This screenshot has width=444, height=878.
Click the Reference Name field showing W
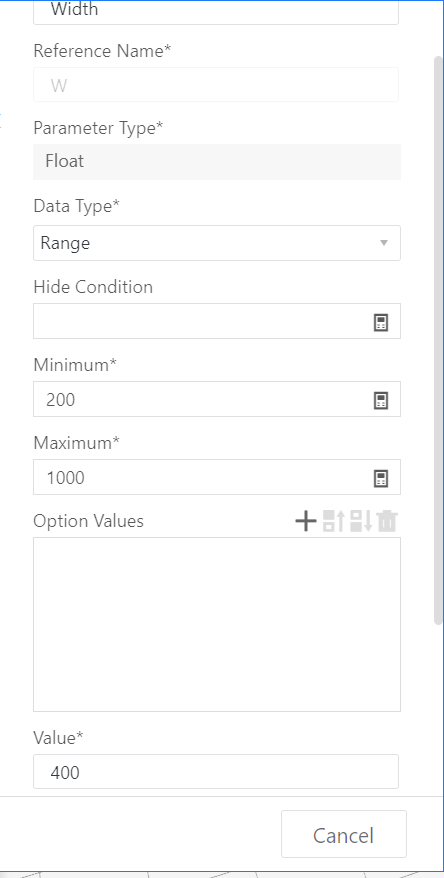click(x=216, y=85)
